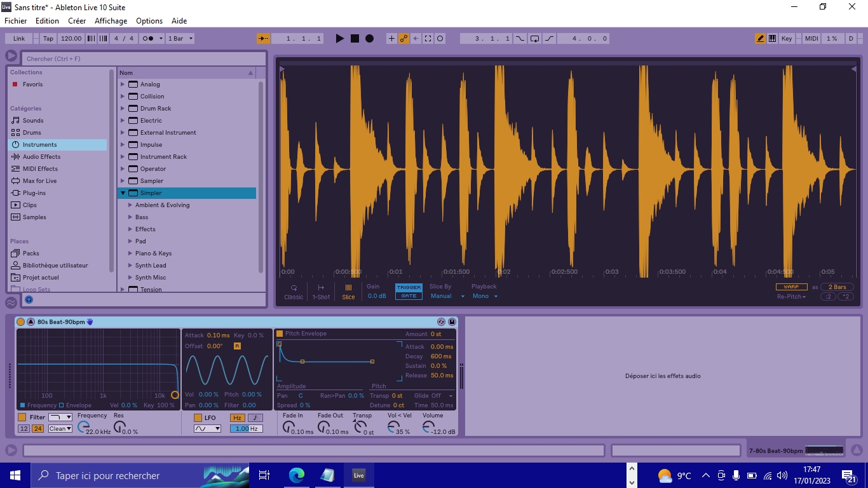Toggle the LFO on switch

pyautogui.click(x=198, y=418)
